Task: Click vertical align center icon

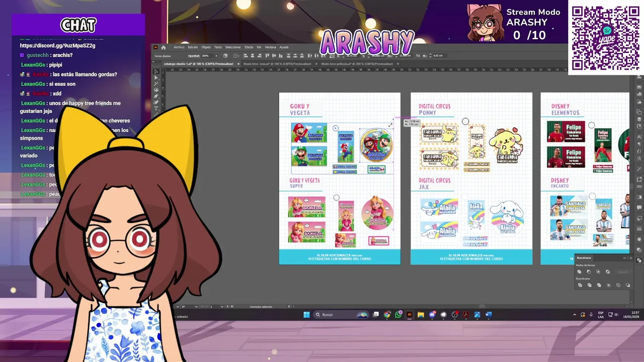Action: click(273, 56)
